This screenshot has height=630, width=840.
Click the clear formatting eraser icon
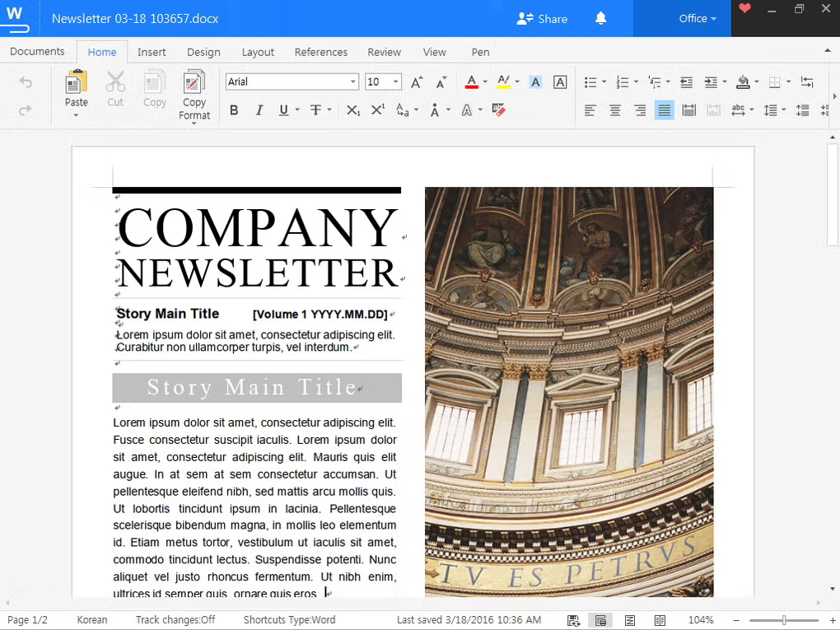click(x=498, y=110)
